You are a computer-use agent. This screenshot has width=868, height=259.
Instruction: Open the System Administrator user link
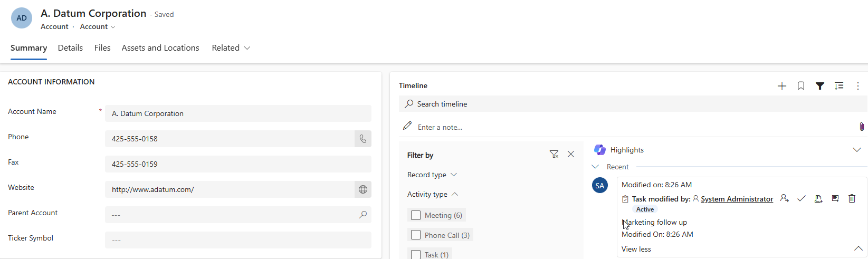pos(737,199)
